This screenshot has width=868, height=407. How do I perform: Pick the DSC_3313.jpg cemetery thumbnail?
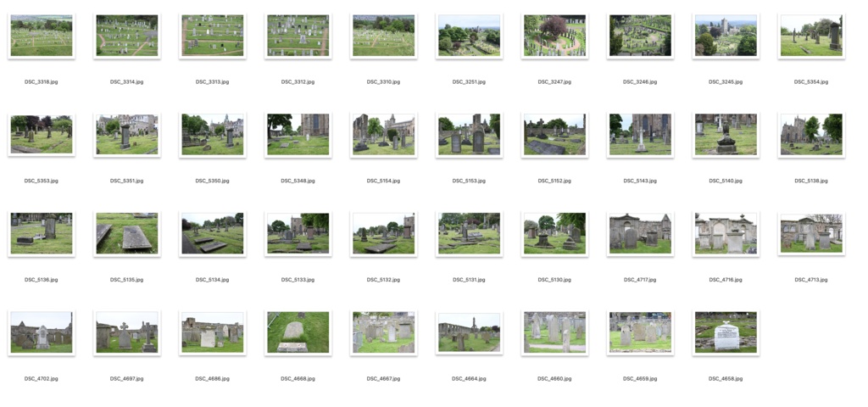point(213,36)
